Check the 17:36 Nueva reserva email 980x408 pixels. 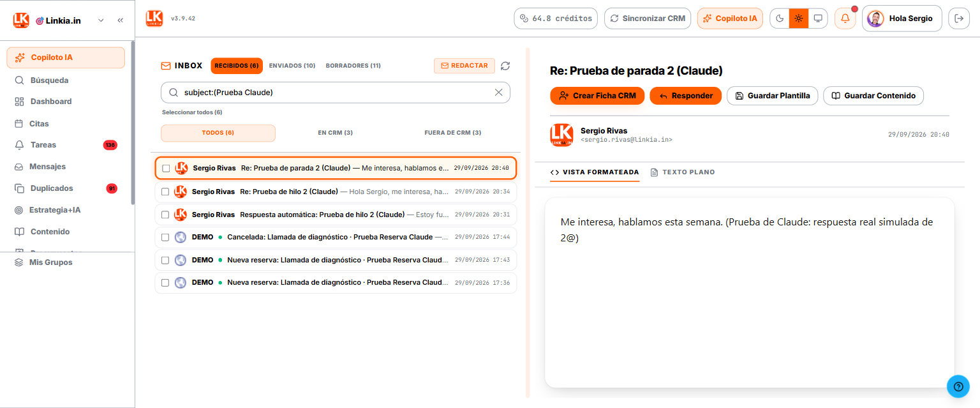tap(165, 282)
